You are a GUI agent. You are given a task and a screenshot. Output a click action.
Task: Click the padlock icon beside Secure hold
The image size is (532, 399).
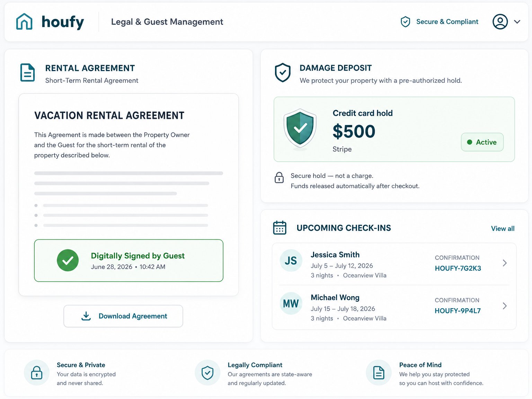coord(279,177)
